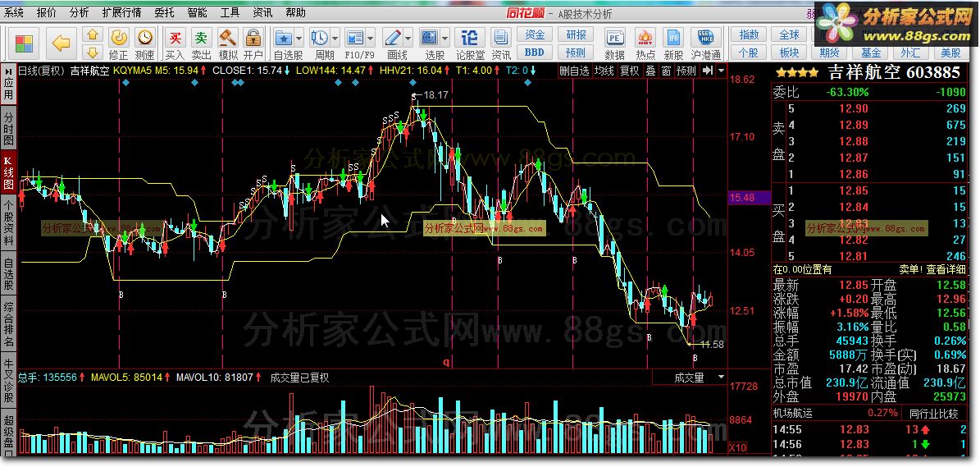Click the 模拟 gavel icon
This screenshot has width=980, height=467.
click(227, 37)
